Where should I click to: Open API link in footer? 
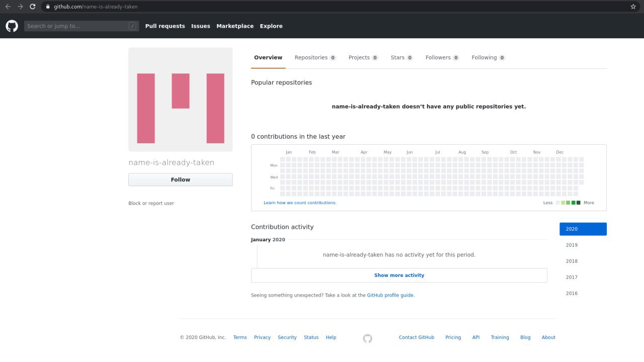tap(476, 337)
